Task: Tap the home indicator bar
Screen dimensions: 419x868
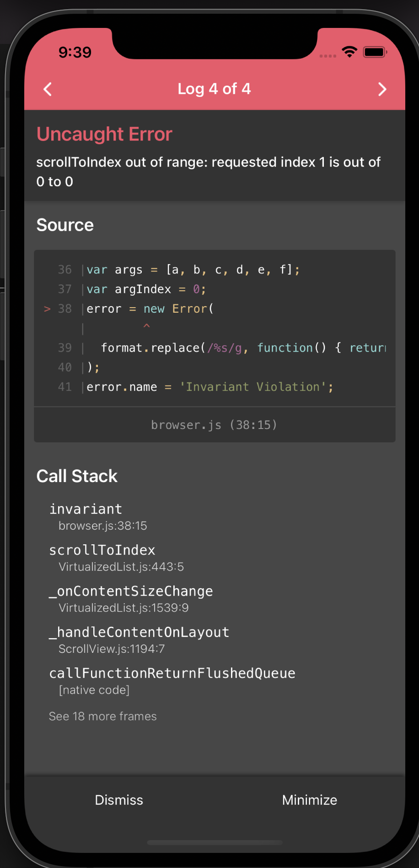Action: pyautogui.click(x=215, y=842)
